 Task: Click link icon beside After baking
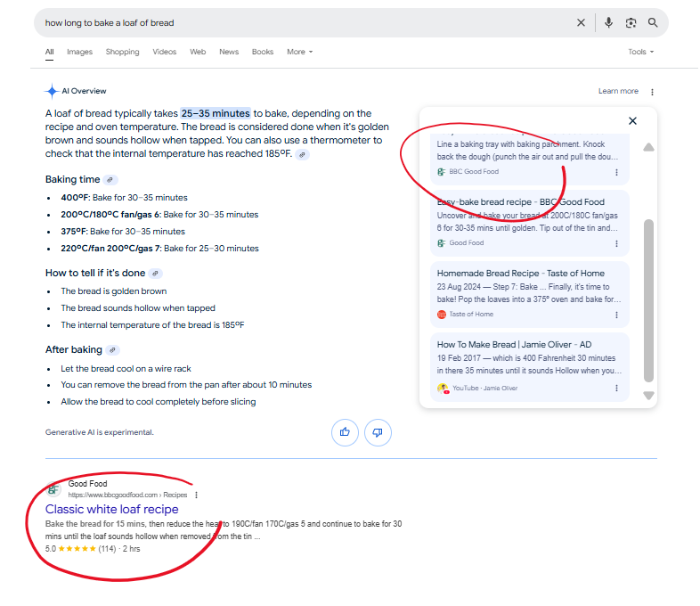(112, 350)
